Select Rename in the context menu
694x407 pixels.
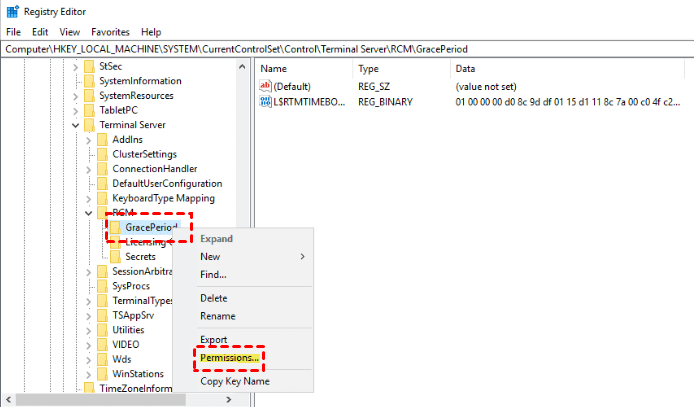click(x=218, y=316)
